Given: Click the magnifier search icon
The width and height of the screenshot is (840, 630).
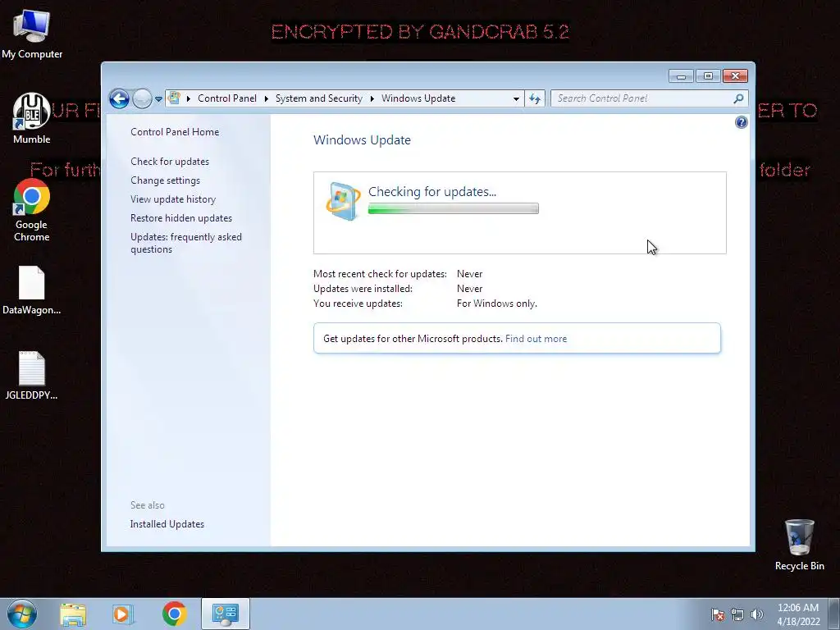Looking at the screenshot, I should pyautogui.click(x=738, y=98).
